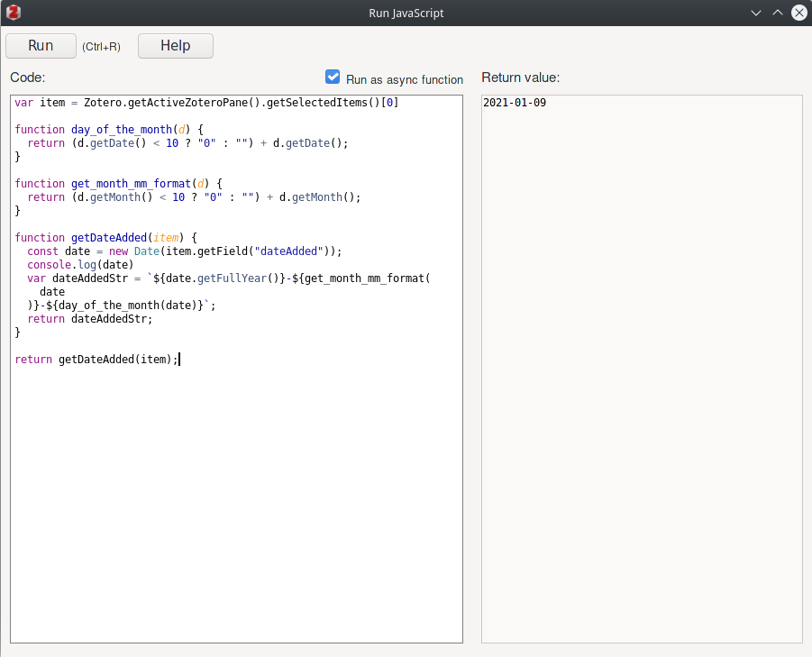
Task: Click the 'const date = new Date(...)' line
Action: [x=185, y=251]
